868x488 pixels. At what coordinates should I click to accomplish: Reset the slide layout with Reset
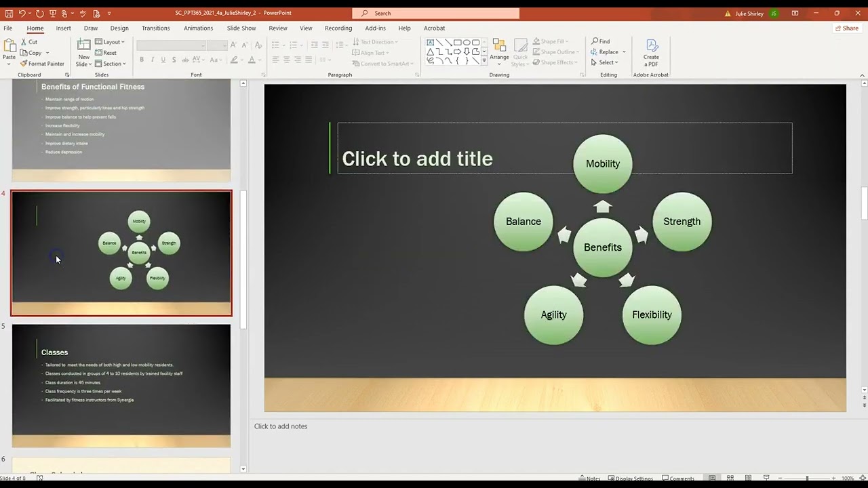point(106,53)
